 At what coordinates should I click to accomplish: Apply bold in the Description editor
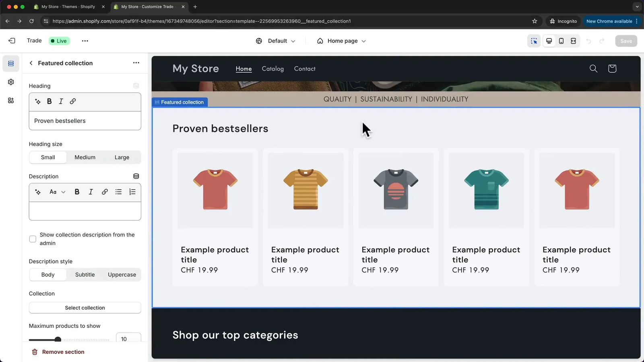[x=77, y=192]
